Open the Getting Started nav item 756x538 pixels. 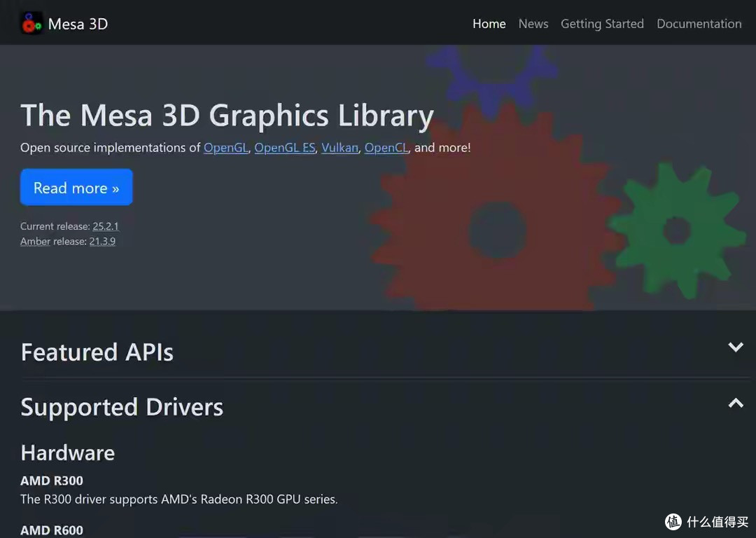(x=602, y=24)
